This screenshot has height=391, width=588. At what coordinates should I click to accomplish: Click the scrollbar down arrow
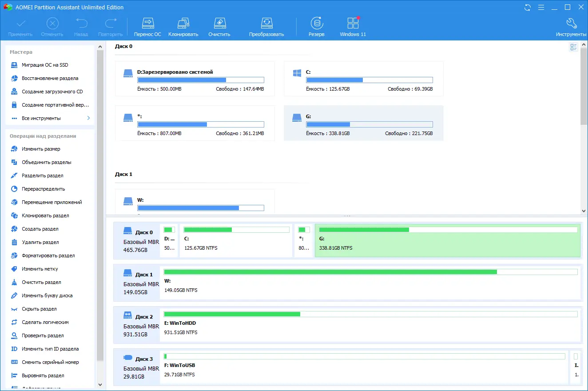[x=583, y=211]
